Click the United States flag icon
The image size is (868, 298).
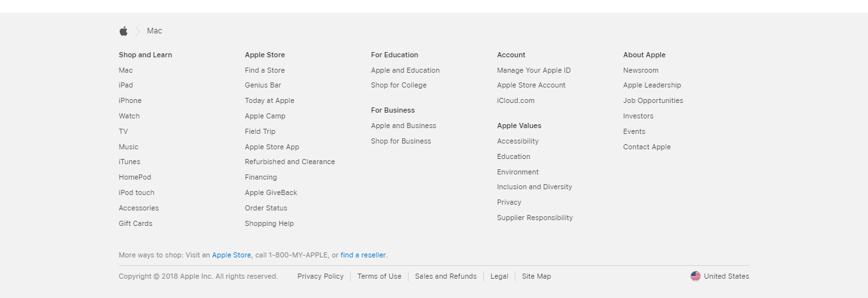click(x=696, y=276)
